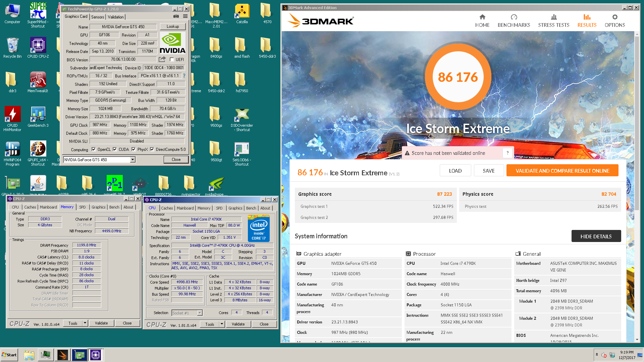Image resolution: width=644 pixels, height=362 pixels.
Task: Expand Tools dropdown arrow in left CPU-Z
Action: click(x=85, y=323)
